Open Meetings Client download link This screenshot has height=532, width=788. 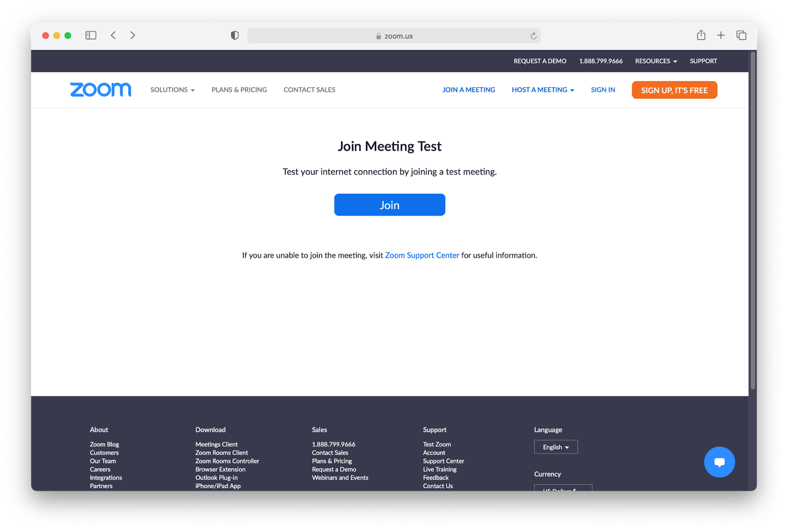click(x=216, y=444)
